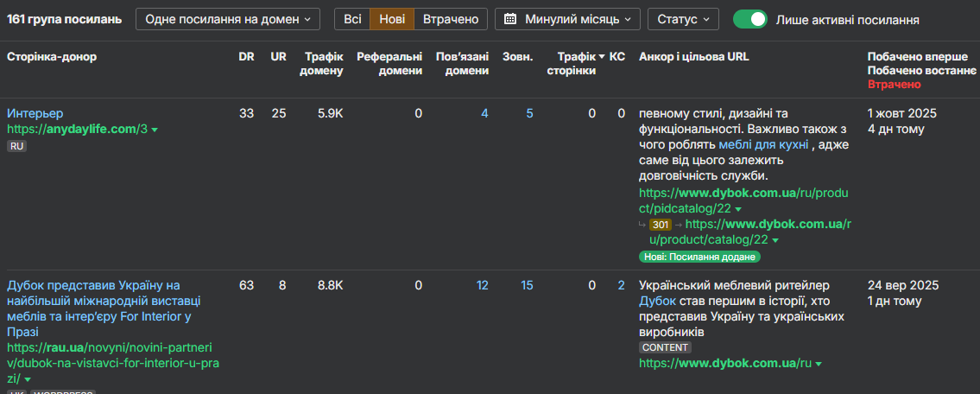Switch to the 'Всі' tab

pos(352,19)
